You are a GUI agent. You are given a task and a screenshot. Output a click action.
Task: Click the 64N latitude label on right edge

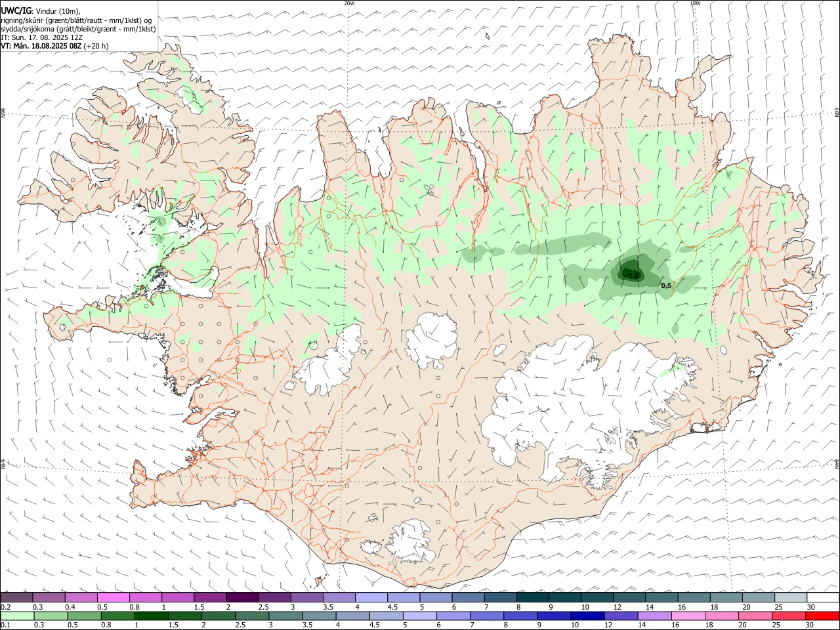837,463
